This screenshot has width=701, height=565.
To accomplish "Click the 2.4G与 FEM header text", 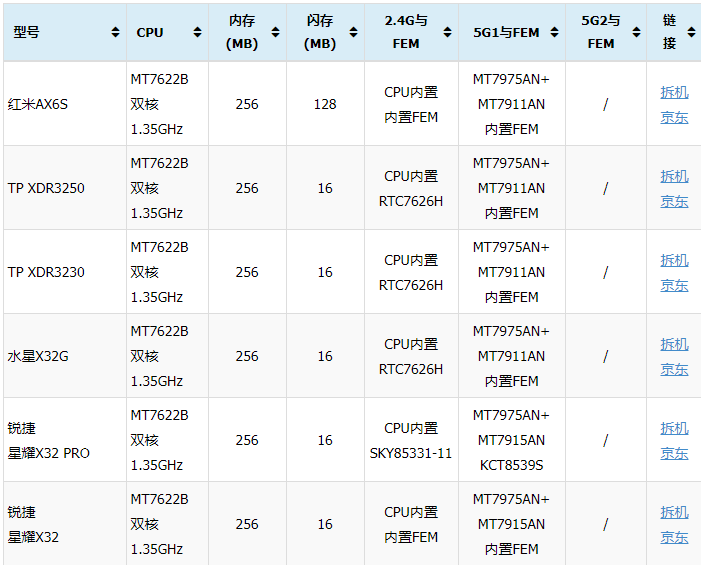I will (x=406, y=32).
